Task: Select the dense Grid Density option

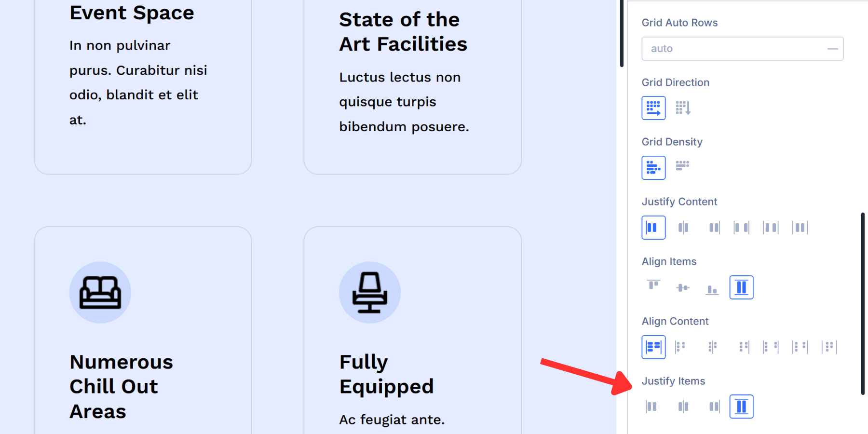Action: tap(682, 167)
